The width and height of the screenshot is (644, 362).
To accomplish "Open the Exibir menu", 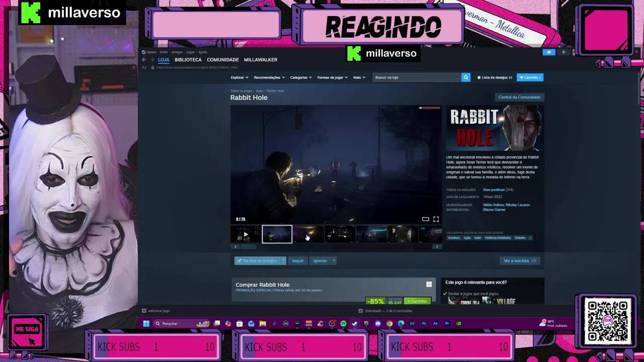I will [x=164, y=52].
